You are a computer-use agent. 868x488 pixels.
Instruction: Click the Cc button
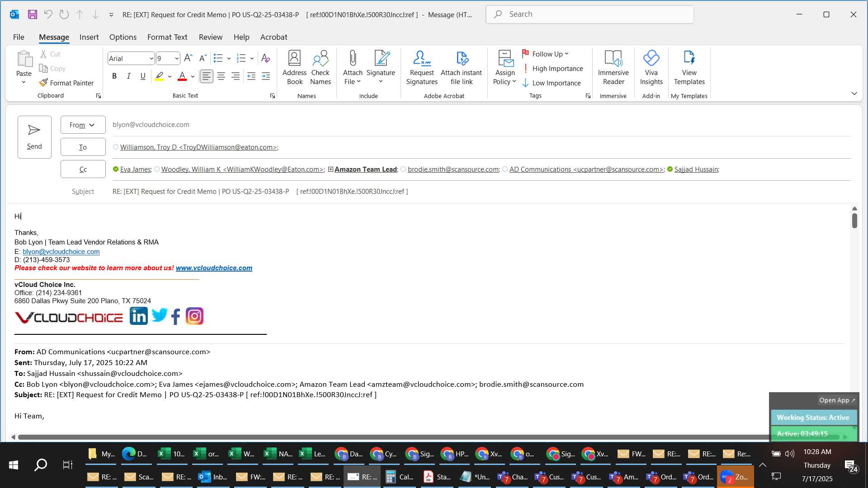click(x=83, y=169)
